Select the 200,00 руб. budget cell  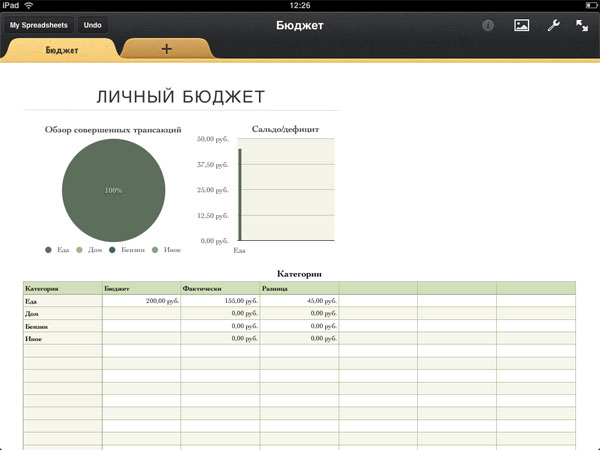[x=142, y=301]
